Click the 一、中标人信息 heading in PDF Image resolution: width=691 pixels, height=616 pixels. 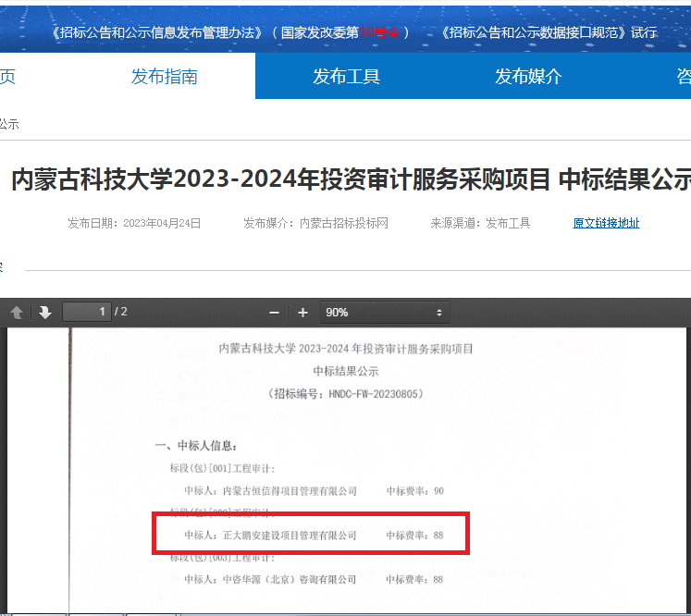[x=196, y=446]
